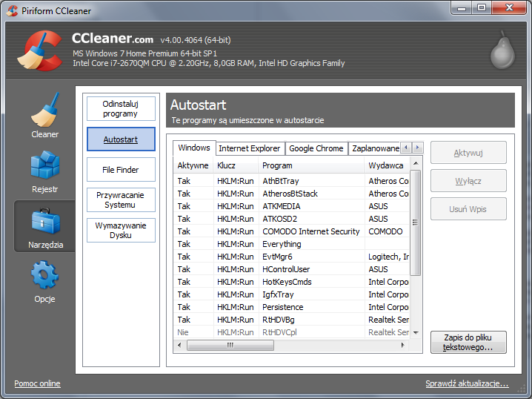Viewport: 532px width, 399px height.
Task: Select the disabled RtHDVCpl entry
Action: pyautogui.click(x=291, y=332)
